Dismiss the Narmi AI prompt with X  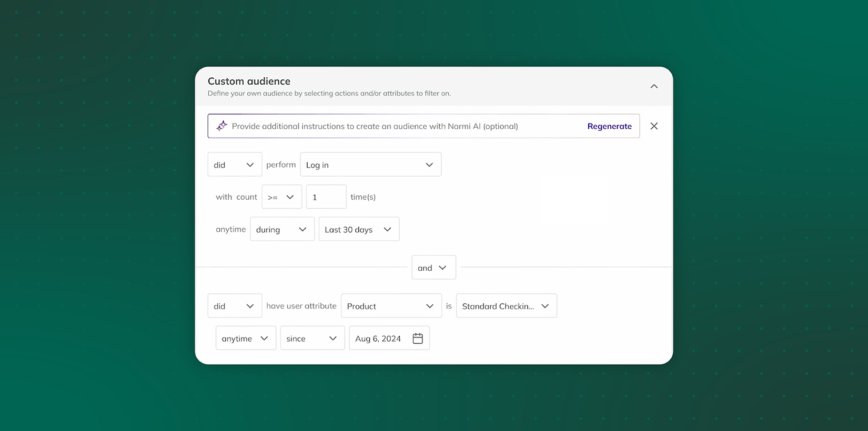pyautogui.click(x=654, y=126)
